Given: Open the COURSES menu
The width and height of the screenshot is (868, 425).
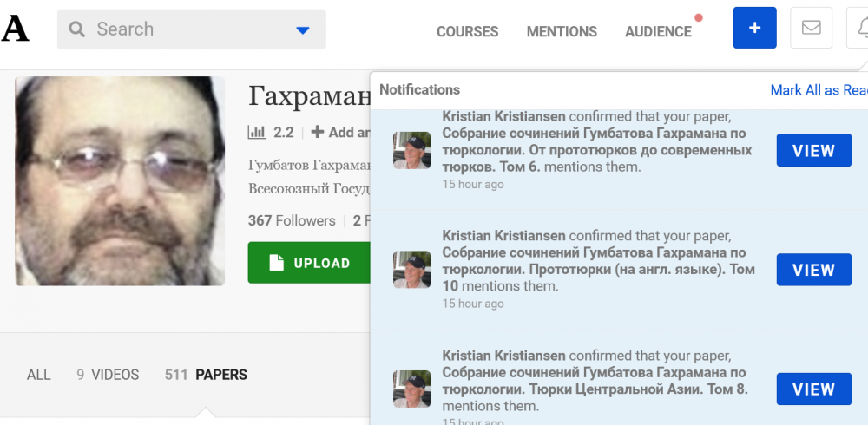Looking at the screenshot, I should (467, 31).
